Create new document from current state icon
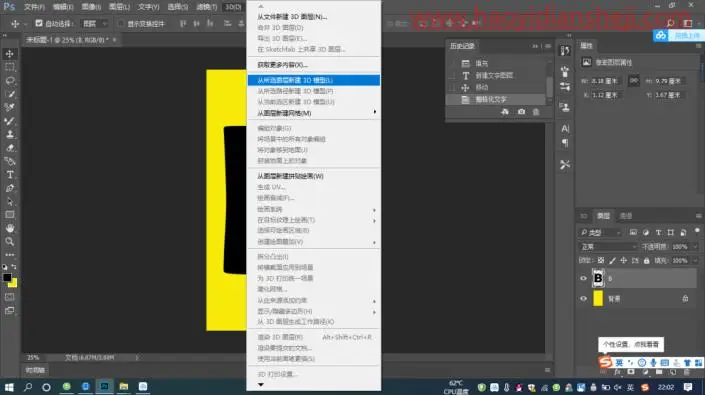The image size is (705, 395). (x=505, y=111)
